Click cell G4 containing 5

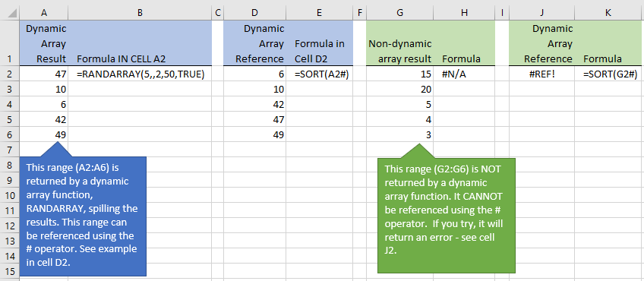399,104
